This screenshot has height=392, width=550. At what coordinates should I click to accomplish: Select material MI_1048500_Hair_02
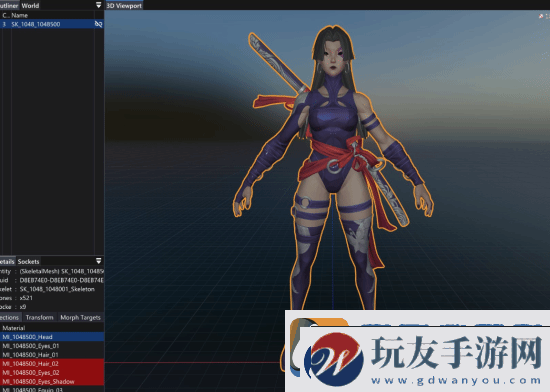tap(52, 363)
